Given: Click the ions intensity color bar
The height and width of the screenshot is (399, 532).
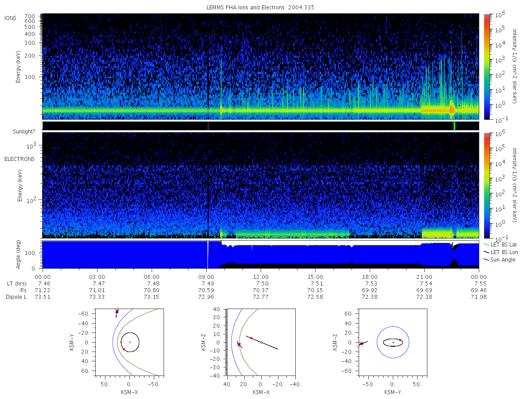Looking at the screenshot, I should tap(486, 66).
